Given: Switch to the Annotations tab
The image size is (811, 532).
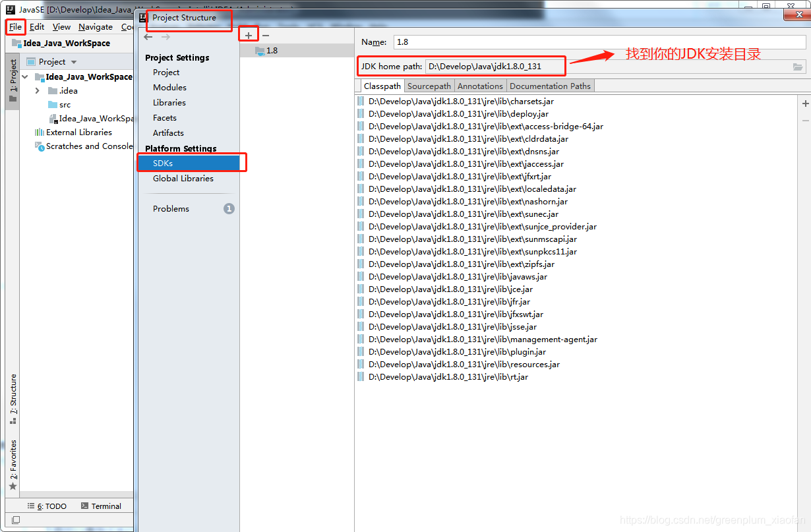Looking at the screenshot, I should (480, 86).
